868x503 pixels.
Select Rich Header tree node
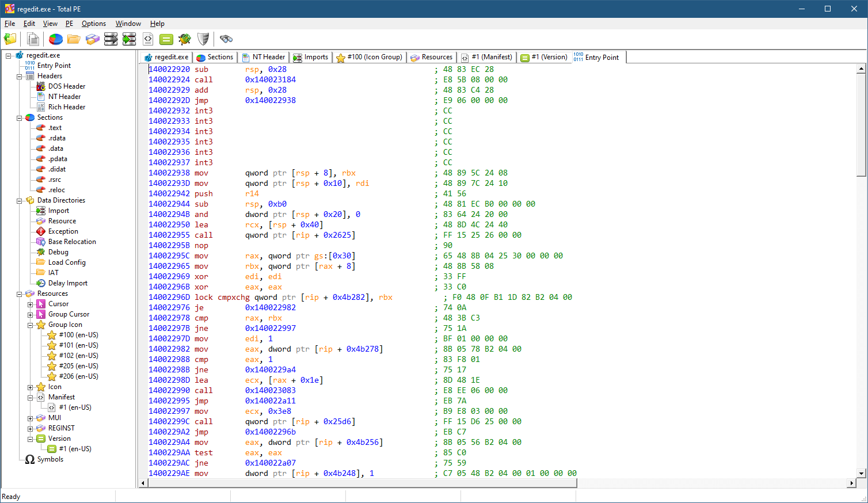pos(67,107)
